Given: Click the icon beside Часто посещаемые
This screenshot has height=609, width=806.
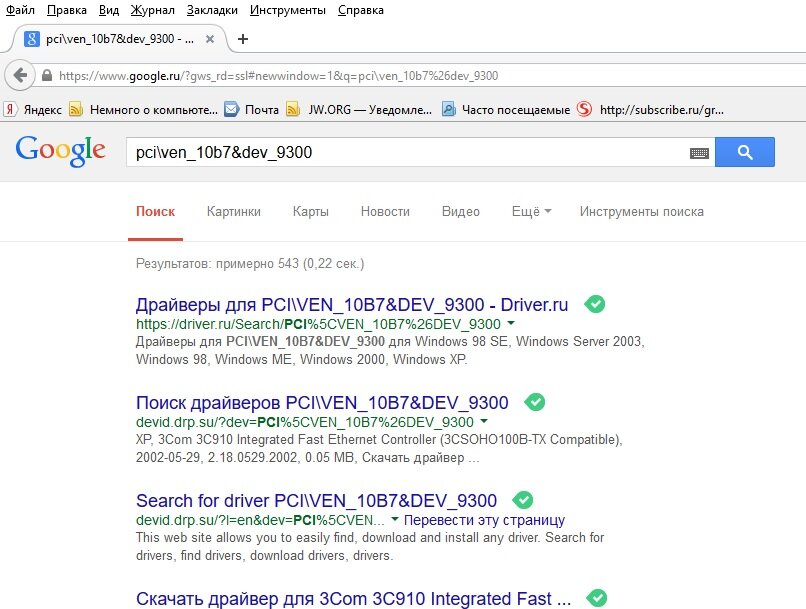Looking at the screenshot, I should [x=449, y=109].
